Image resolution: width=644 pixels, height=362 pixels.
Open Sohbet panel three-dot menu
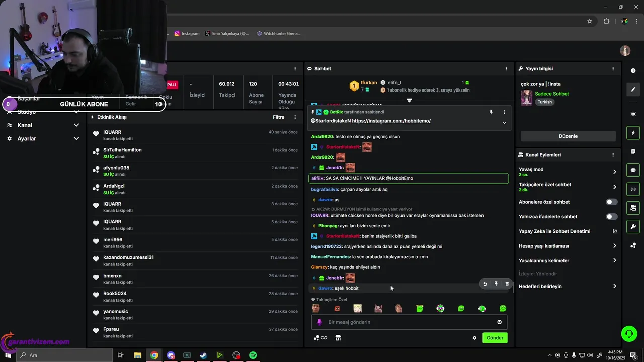tap(506, 69)
